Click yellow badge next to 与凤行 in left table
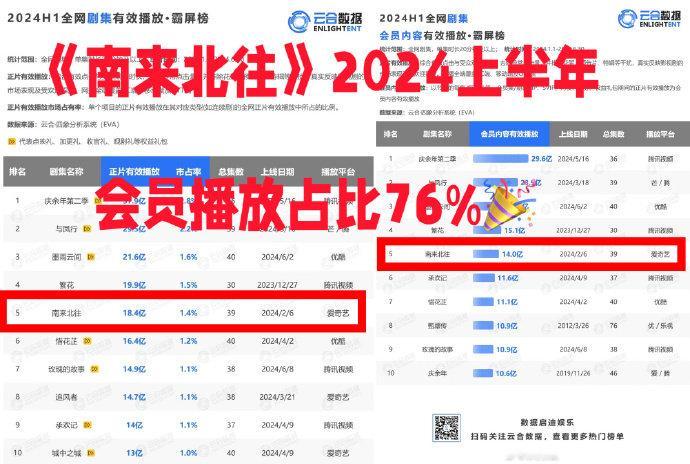The image size is (690, 464). [x=87, y=228]
